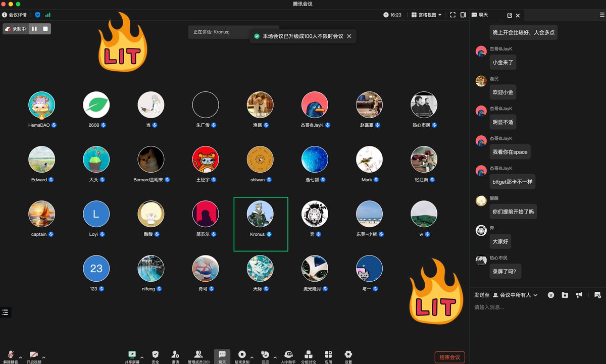Toggle the 聊天 chat toolbar button
The height and width of the screenshot is (364, 606).
pos(222,356)
